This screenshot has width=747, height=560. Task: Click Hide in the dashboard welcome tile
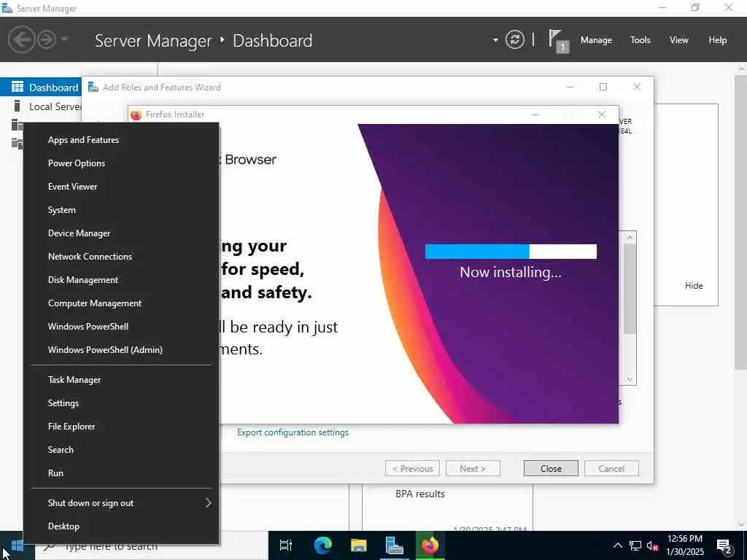pyautogui.click(x=694, y=286)
